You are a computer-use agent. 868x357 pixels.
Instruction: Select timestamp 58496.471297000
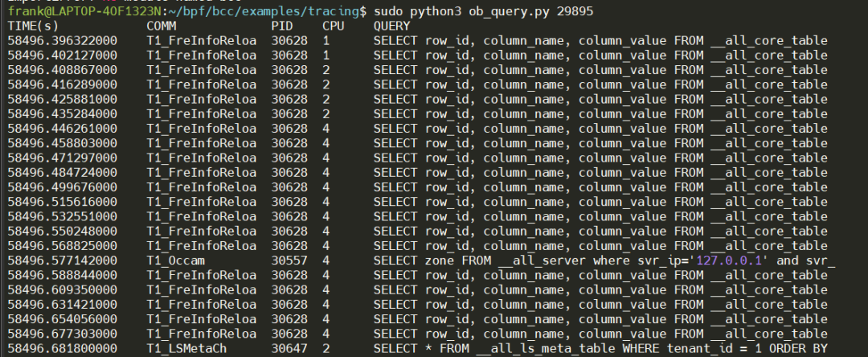click(x=63, y=158)
